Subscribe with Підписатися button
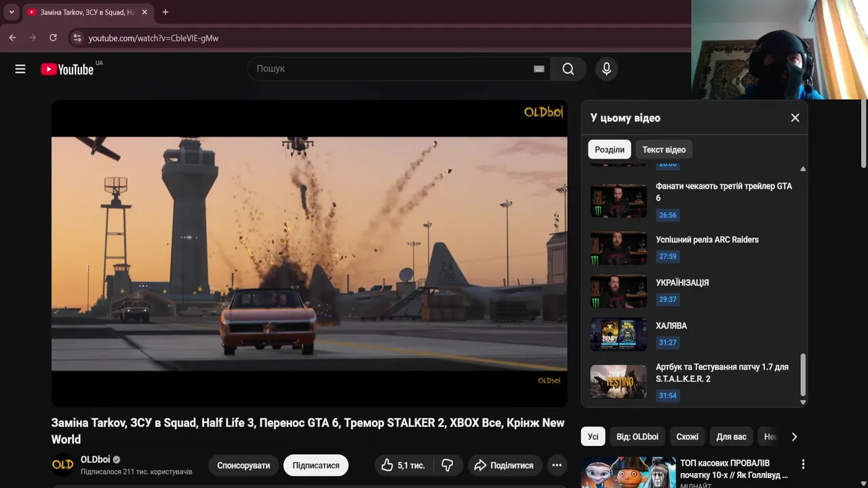This screenshot has width=868, height=488. (316, 466)
